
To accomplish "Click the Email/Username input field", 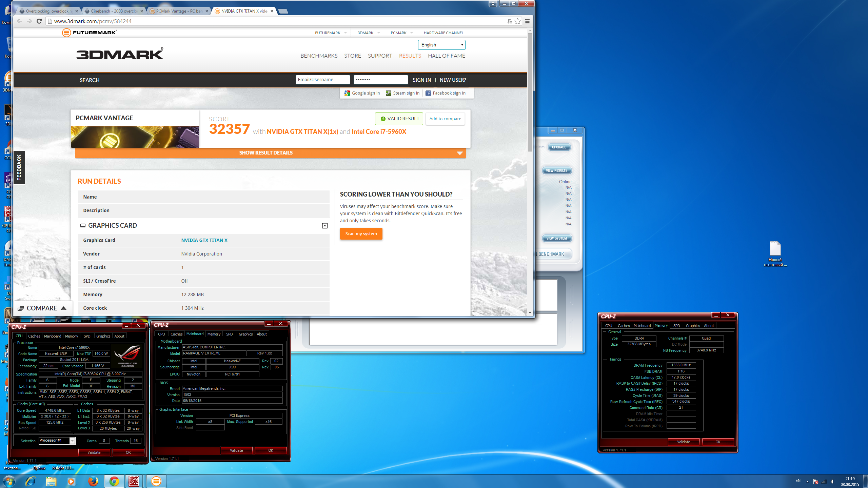I will [322, 80].
